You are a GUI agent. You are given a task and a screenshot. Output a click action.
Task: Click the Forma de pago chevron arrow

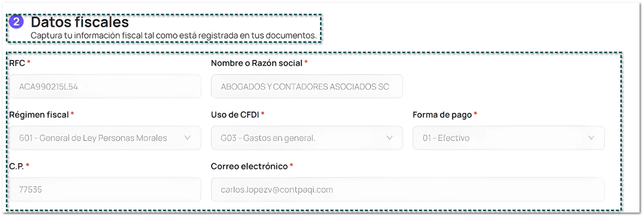click(x=591, y=138)
